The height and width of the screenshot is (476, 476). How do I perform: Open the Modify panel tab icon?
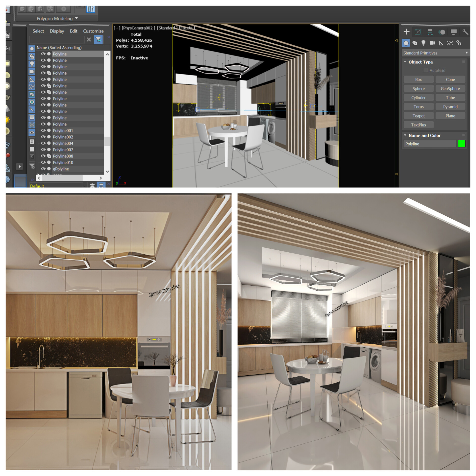(x=418, y=32)
